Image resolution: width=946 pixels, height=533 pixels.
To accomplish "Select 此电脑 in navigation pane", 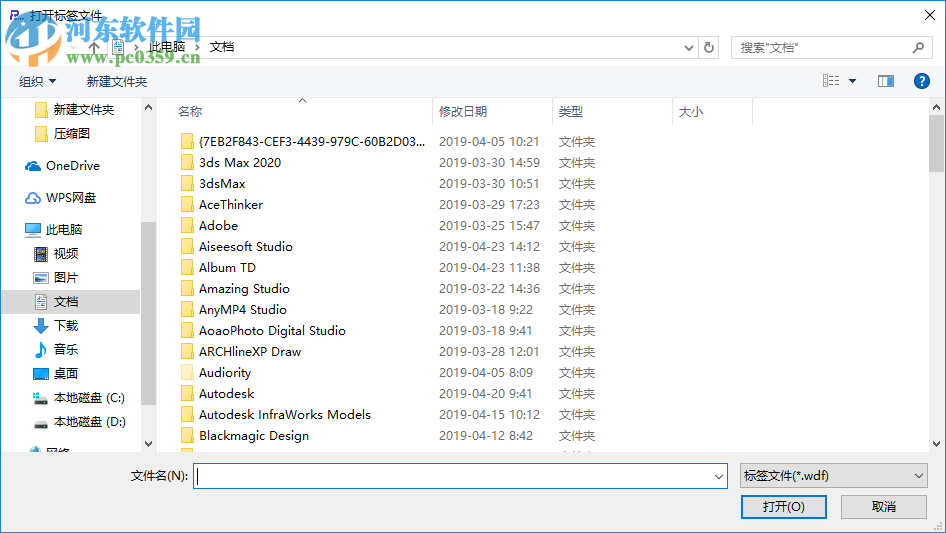I will tap(53, 229).
